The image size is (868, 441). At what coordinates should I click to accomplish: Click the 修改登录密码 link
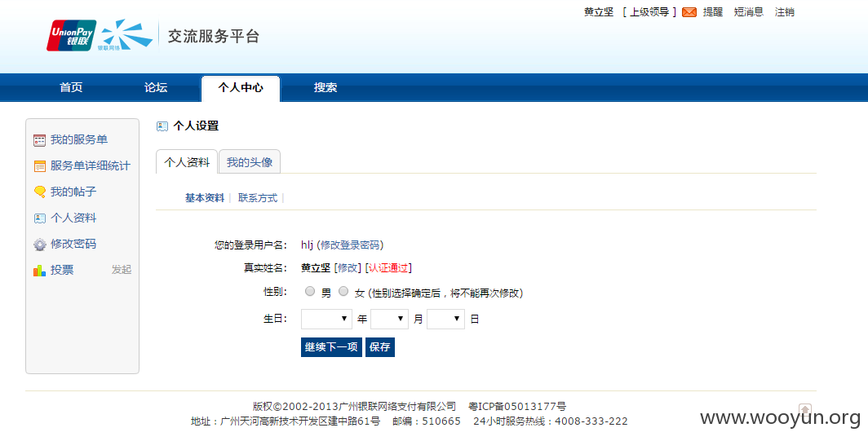350,245
